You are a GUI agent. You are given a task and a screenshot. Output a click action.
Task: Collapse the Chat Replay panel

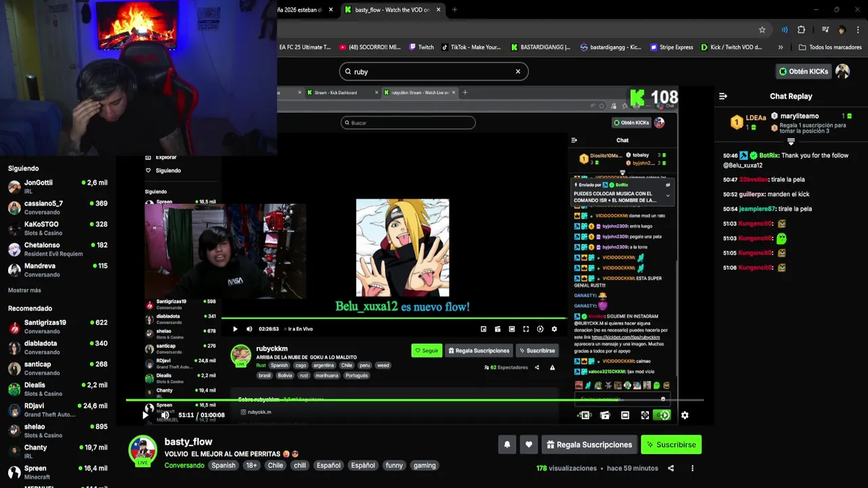tap(723, 96)
